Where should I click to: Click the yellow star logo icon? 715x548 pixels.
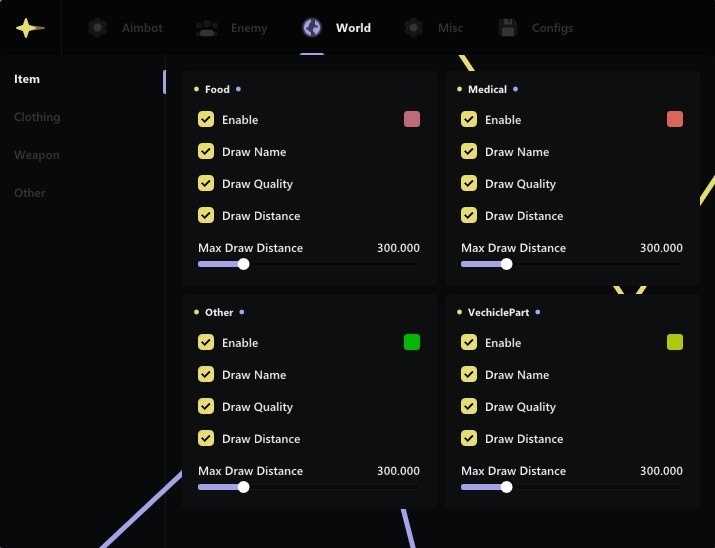[x=30, y=28]
